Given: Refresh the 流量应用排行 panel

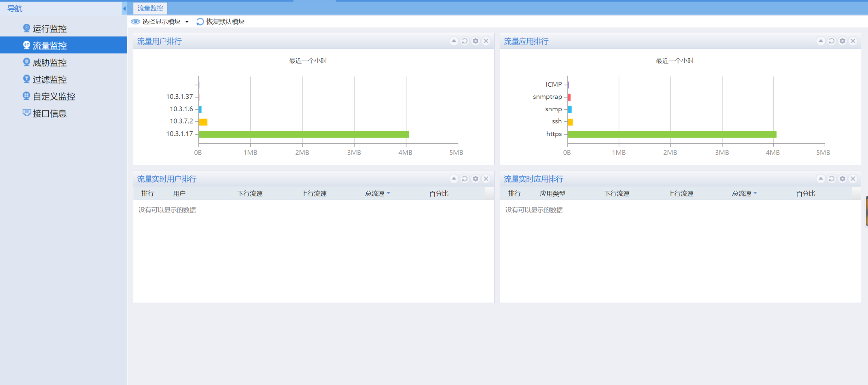Looking at the screenshot, I should click(832, 41).
